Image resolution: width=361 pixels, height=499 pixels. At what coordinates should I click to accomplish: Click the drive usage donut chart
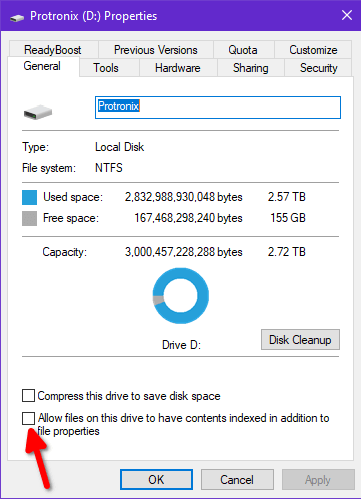(181, 296)
